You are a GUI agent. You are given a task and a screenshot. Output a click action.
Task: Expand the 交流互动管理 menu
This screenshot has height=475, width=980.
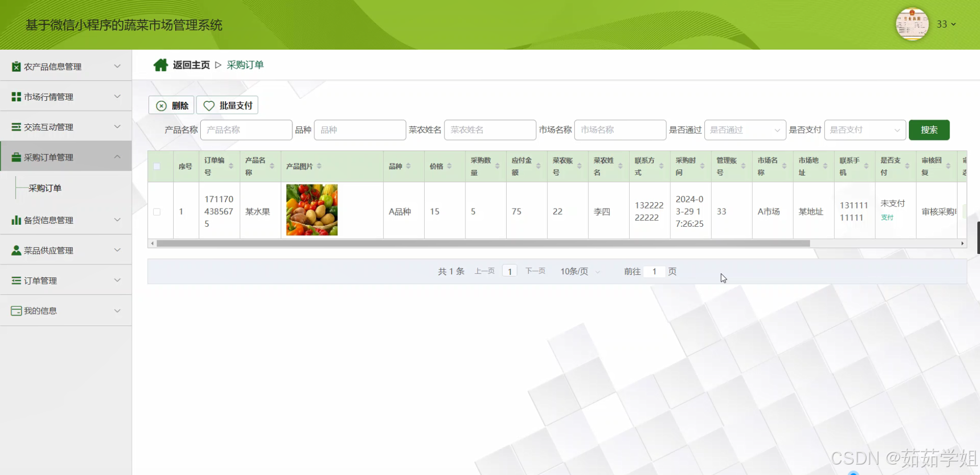pyautogui.click(x=117, y=127)
